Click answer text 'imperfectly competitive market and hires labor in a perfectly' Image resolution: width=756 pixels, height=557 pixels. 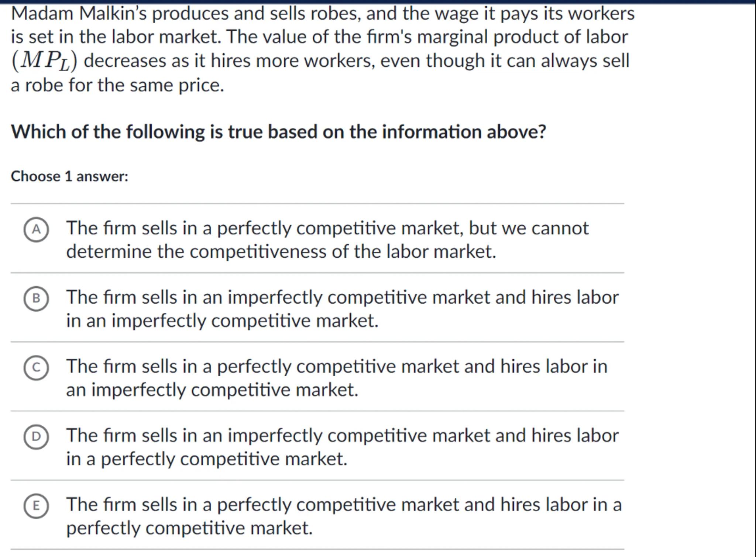coord(342,447)
